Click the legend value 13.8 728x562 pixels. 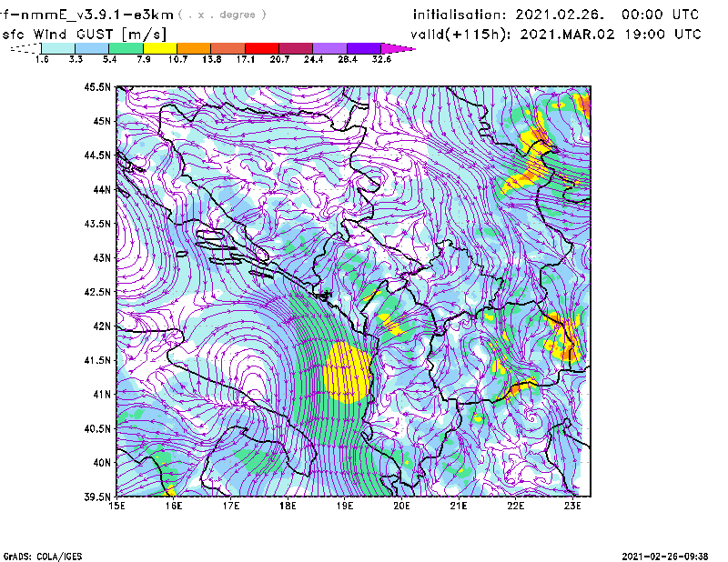click(212, 59)
